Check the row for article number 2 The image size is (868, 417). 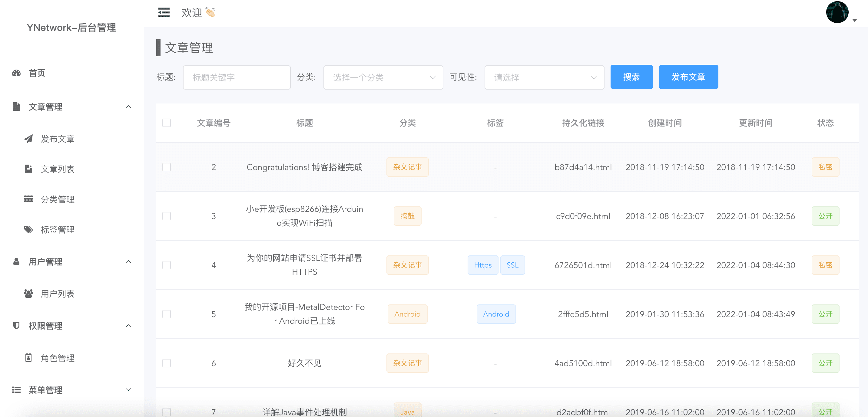point(167,167)
